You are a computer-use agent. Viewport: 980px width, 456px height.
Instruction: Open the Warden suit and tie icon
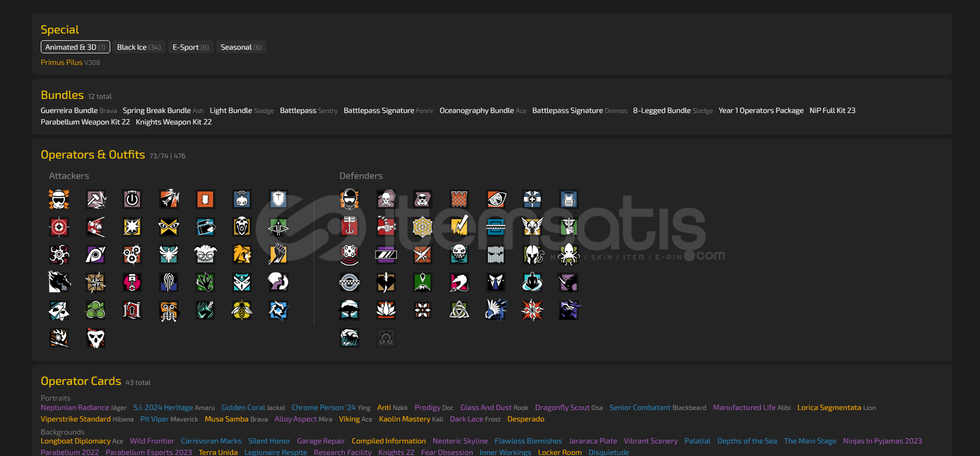click(496, 282)
